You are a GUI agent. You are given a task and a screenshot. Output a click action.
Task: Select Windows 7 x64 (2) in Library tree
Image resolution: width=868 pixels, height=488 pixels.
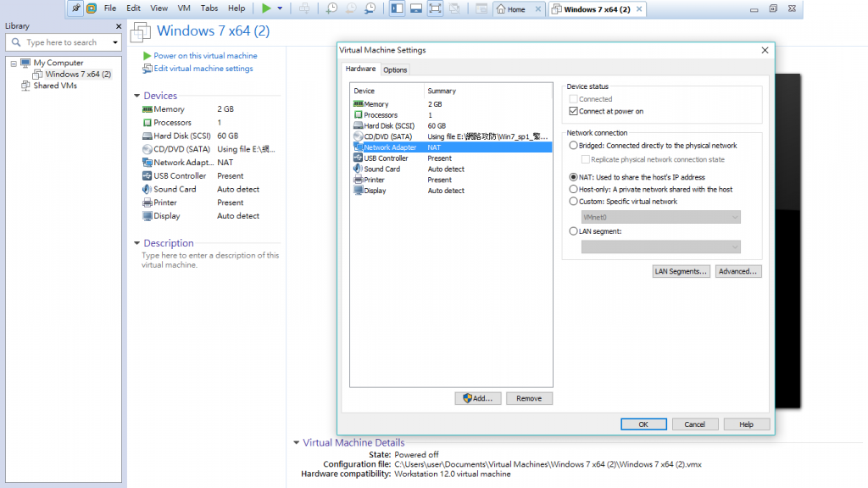tap(77, 75)
